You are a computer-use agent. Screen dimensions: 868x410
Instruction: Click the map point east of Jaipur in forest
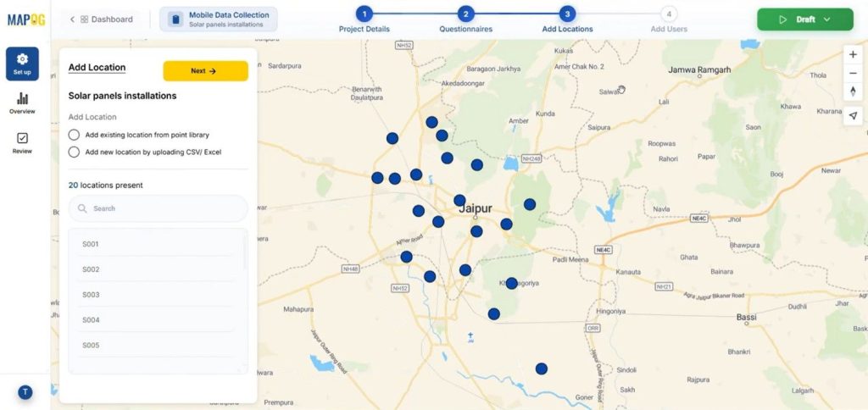(x=530, y=204)
